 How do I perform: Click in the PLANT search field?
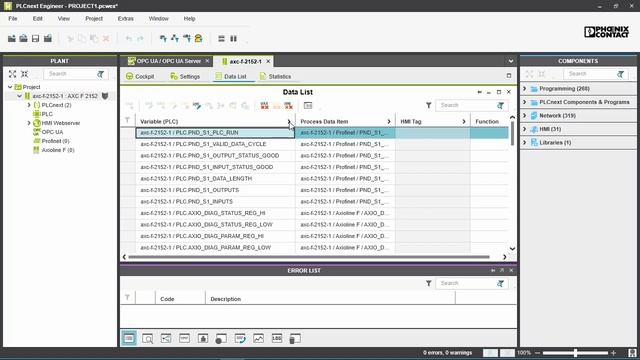70,74
